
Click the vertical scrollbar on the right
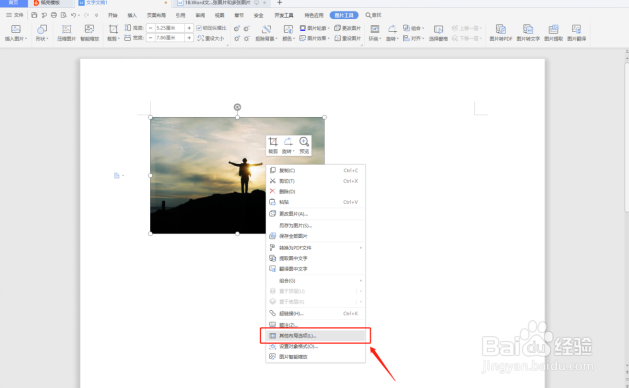coord(627,136)
